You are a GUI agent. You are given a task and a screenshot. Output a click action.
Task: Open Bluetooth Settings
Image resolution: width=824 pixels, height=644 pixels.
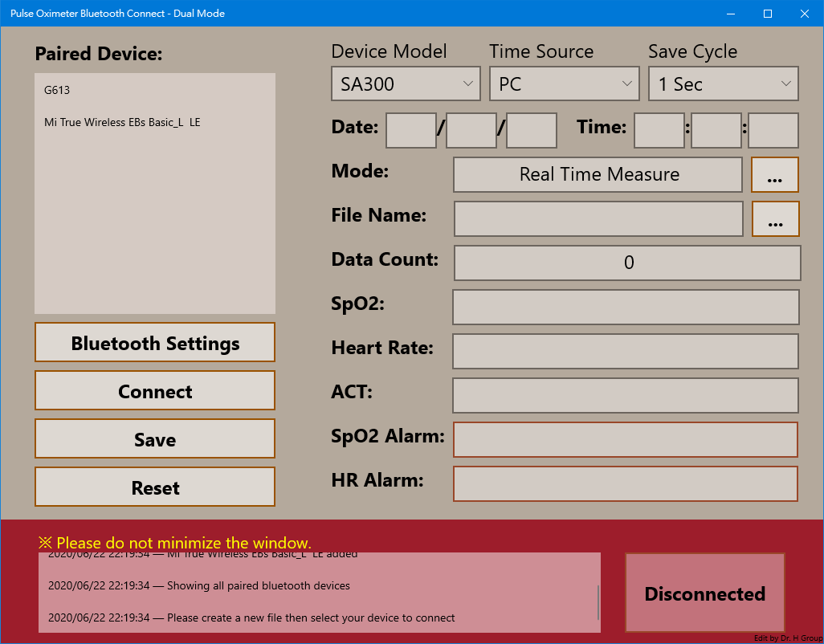tap(155, 343)
